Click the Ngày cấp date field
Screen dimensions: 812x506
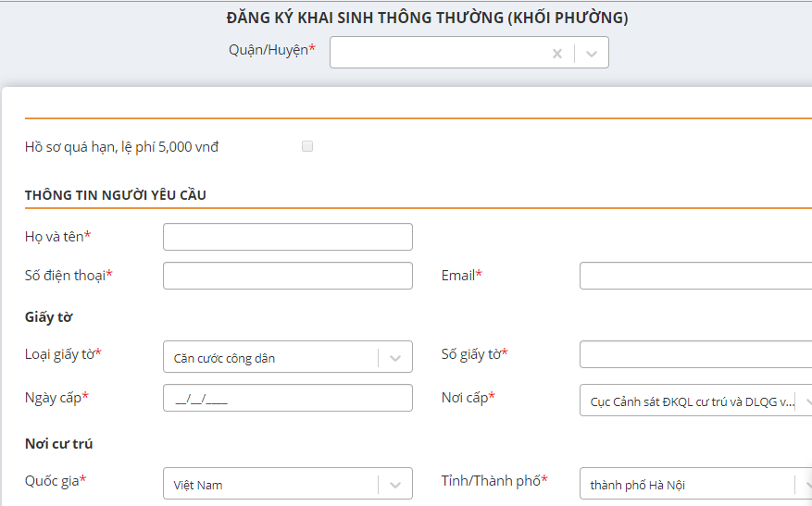pyautogui.click(x=287, y=398)
